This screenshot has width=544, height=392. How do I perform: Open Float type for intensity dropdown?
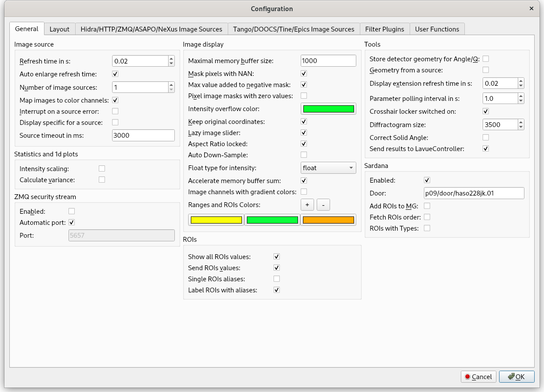click(328, 168)
